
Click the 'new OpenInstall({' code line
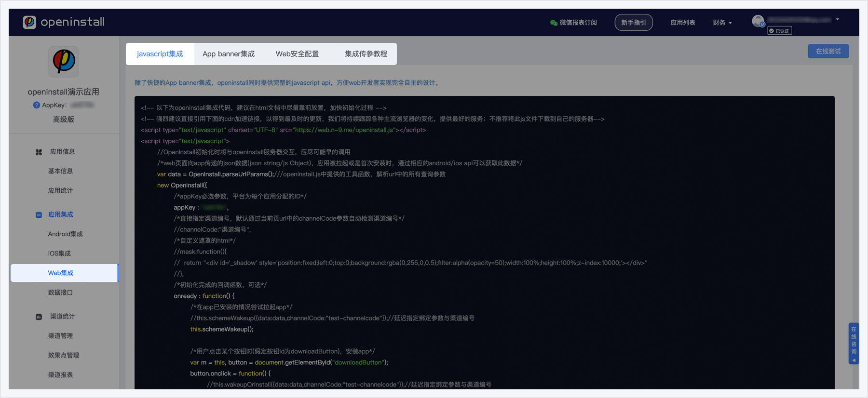(182, 186)
